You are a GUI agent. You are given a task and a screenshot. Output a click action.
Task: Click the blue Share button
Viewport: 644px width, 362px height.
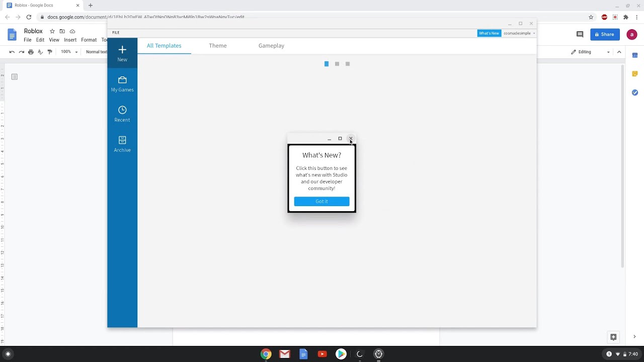(605, 34)
